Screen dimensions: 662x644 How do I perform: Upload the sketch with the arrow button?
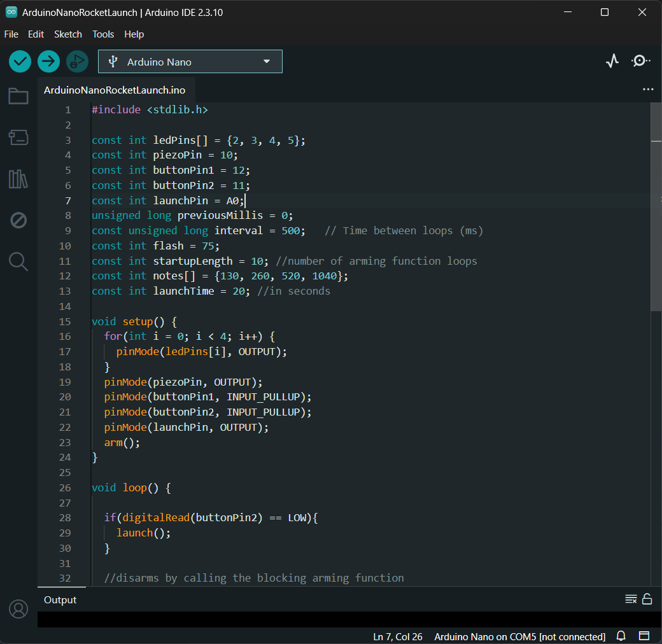(x=48, y=62)
